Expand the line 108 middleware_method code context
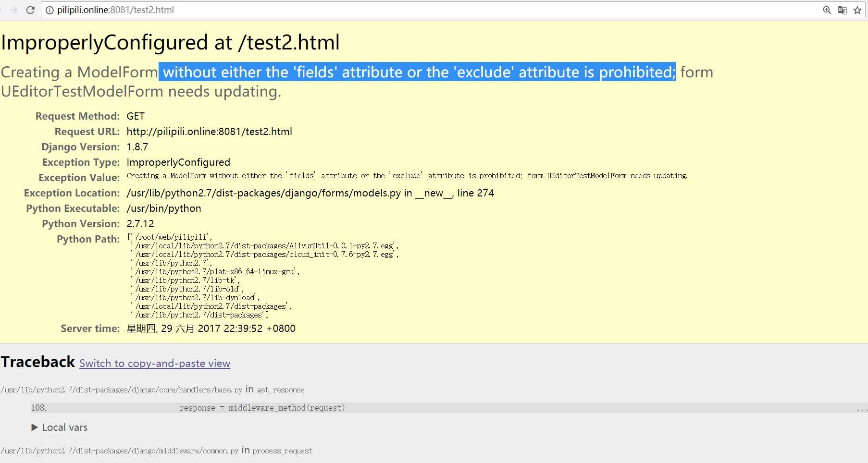868x463 pixels. click(449, 408)
